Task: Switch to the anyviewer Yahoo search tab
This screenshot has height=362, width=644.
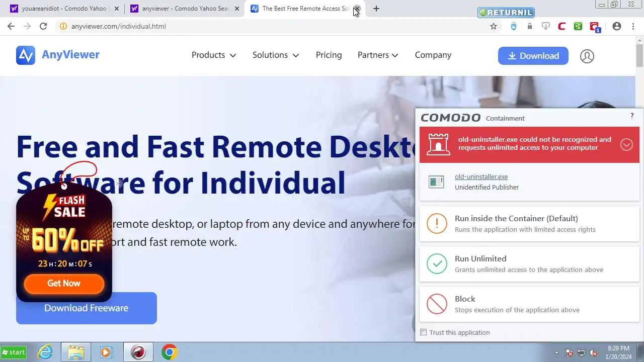Action: coord(184,9)
